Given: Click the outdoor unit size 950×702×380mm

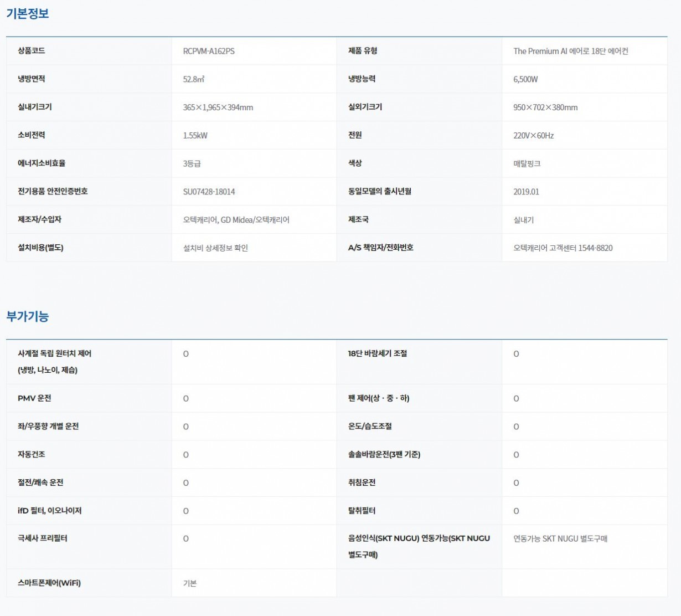Looking at the screenshot, I should pyautogui.click(x=545, y=107).
